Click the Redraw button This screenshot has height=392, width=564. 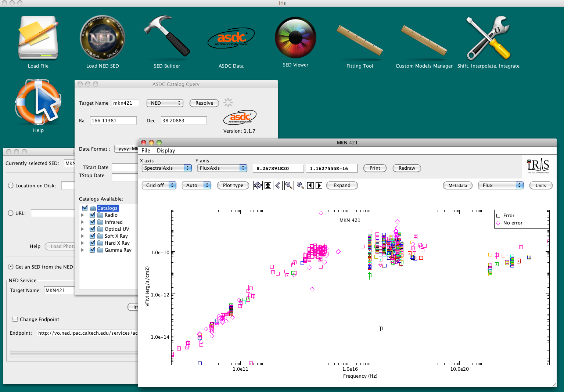[x=406, y=168]
